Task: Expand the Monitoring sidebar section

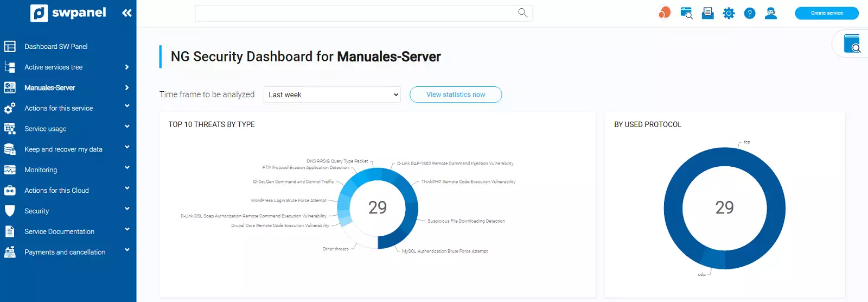Action: click(41, 169)
